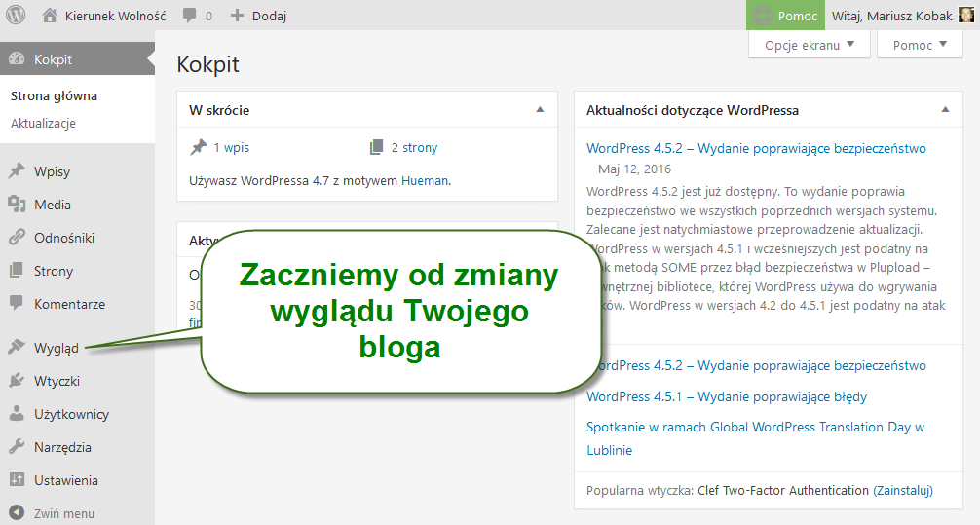Screen dimensions: 980x525
Task: Click the Wpisy pushpin icon in sidebar
Action: click(x=17, y=170)
